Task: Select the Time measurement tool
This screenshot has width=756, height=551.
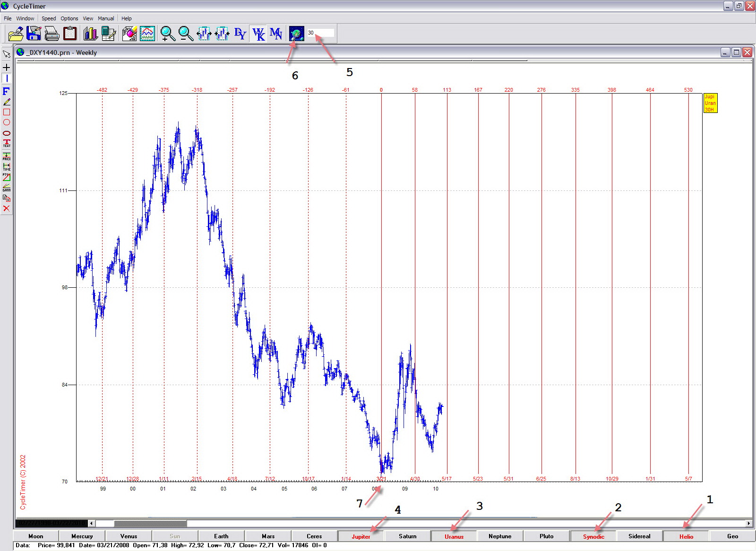Action: pyautogui.click(x=7, y=166)
